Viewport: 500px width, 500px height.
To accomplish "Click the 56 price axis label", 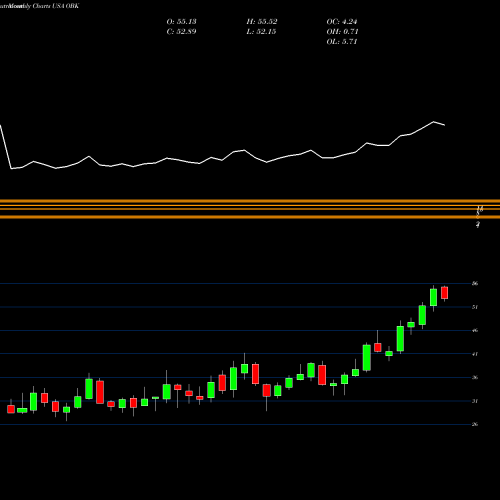I will tap(475, 284).
